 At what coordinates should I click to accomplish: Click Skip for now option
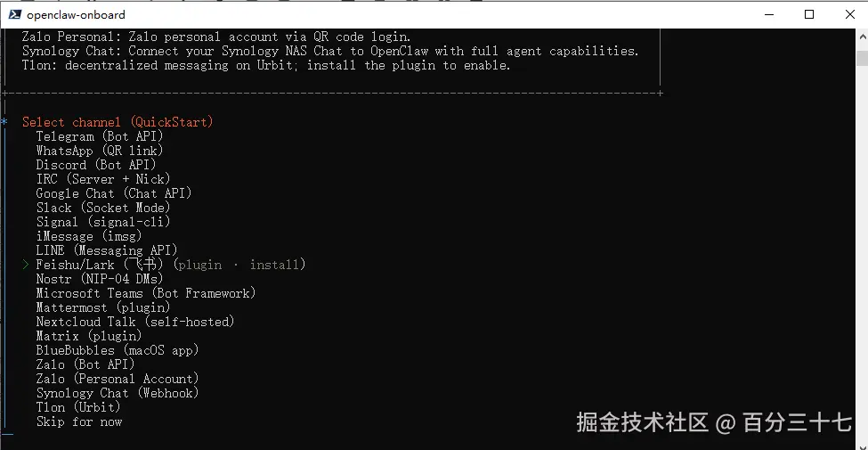click(78, 421)
